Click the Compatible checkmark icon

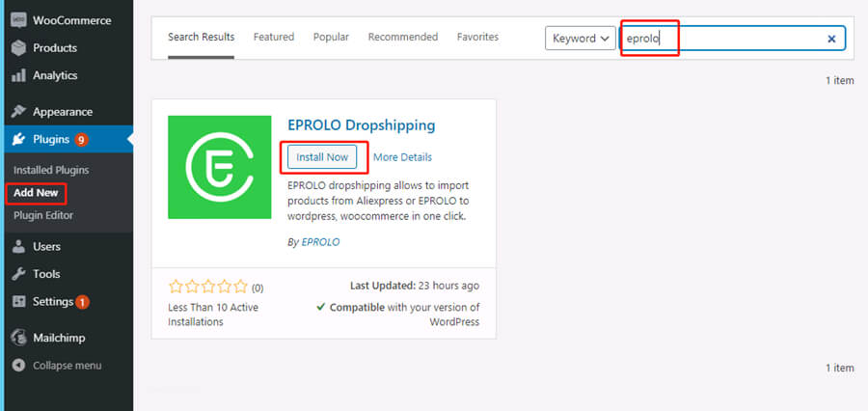pyautogui.click(x=320, y=307)
